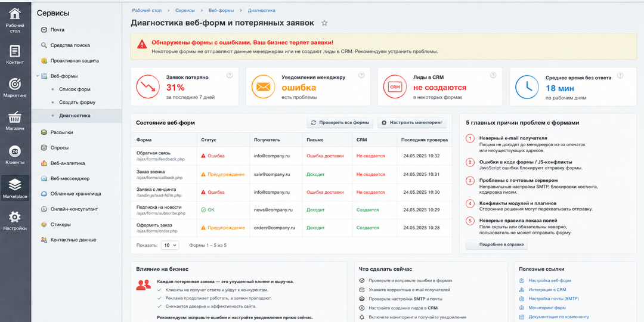Click the favorite star next to page title

(x=324, y=23)
